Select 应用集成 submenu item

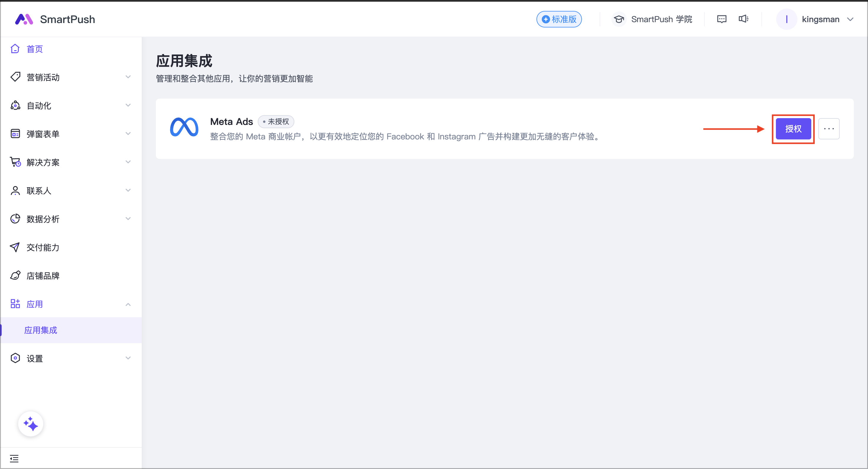[41, 330]
